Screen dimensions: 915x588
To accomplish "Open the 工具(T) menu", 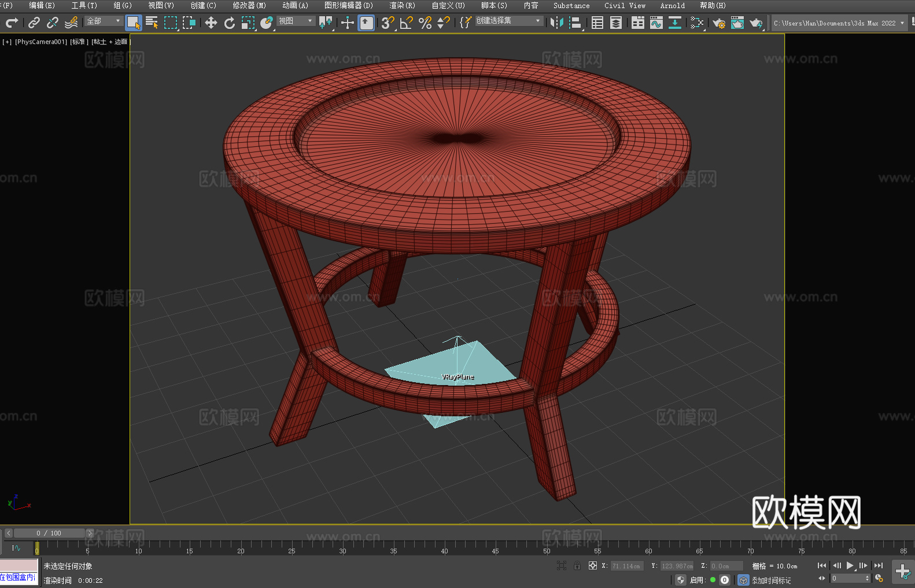I will pos(84,5).
